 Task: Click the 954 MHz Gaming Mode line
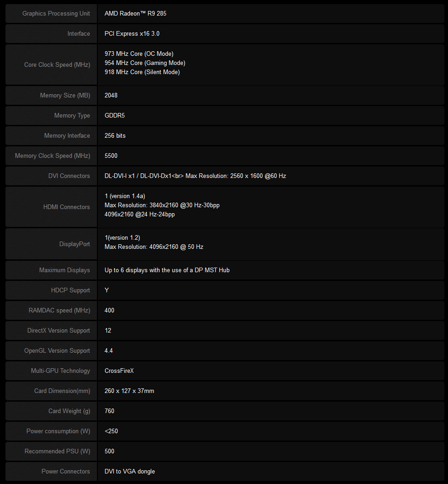click(145, 63)
